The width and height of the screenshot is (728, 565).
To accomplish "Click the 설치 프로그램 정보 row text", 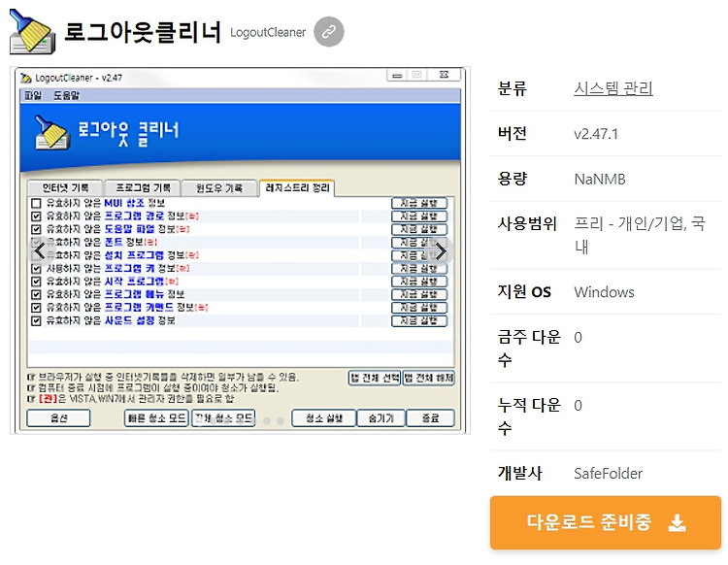I will coord(122,255).
